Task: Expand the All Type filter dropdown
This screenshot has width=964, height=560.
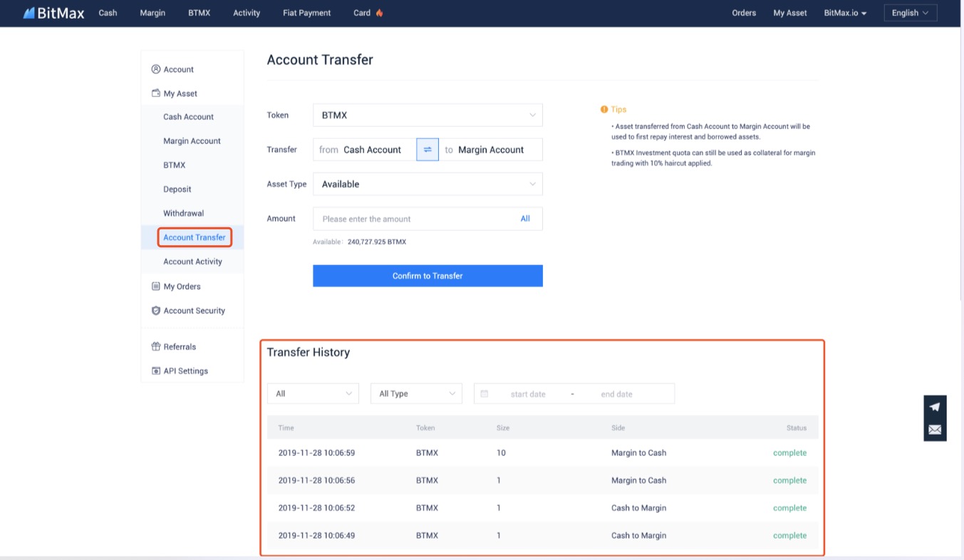Action: point(416,394)
